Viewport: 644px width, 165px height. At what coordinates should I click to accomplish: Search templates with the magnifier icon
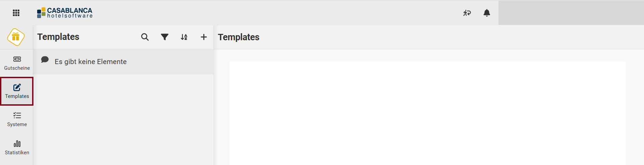coord(145,37)
